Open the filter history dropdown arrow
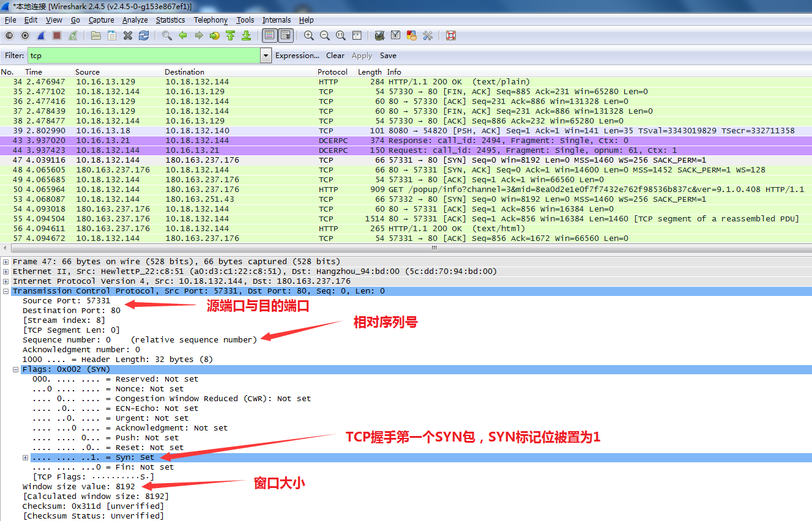The image size is (812, 521). tap(266, 56)
